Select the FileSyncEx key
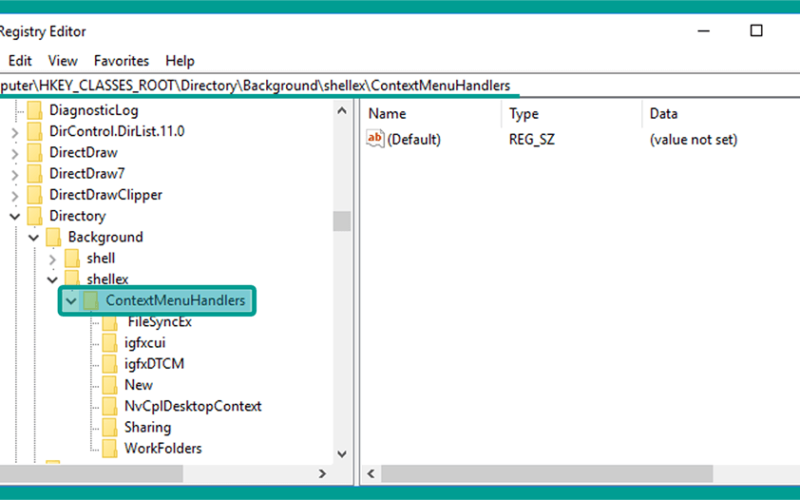 tap(160, 322)
